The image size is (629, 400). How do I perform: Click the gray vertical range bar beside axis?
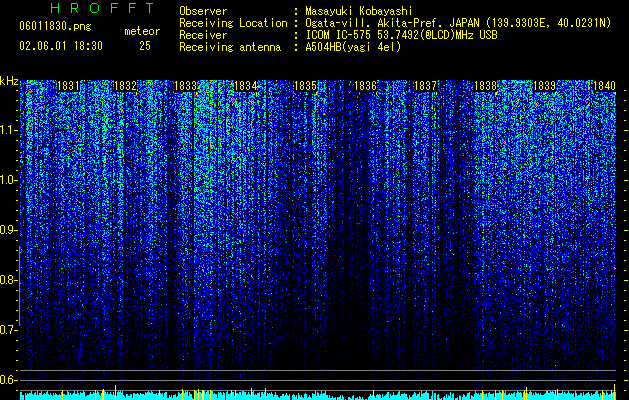point(20,286)
